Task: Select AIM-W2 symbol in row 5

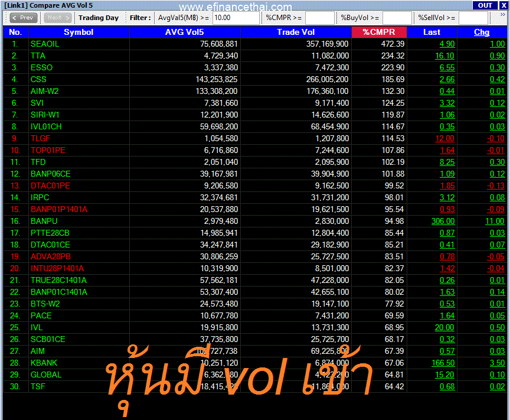Action: tap(44, 91)
